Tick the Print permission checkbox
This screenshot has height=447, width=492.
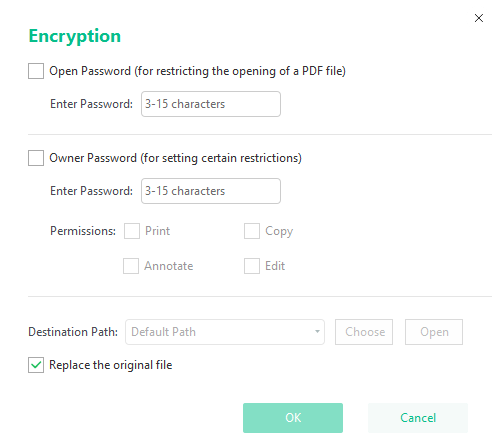pyautogui.click(x=132, y=231)
